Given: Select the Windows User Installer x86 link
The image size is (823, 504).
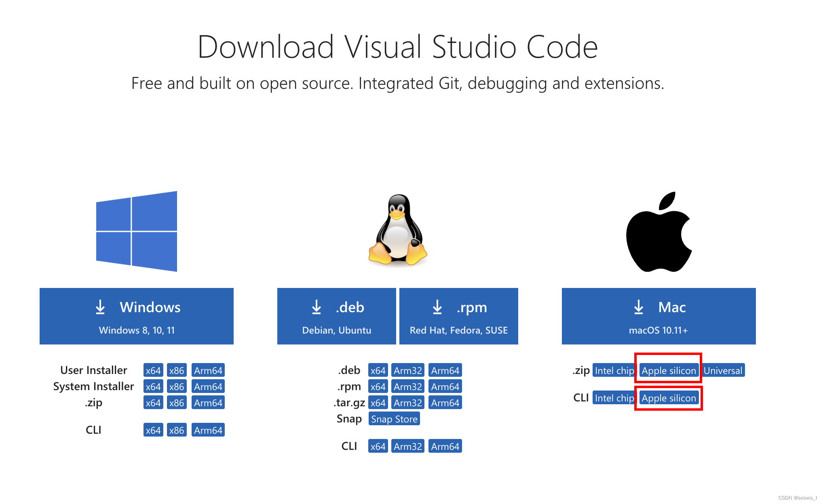Looking at the screenshot, I should coord(177,370).
